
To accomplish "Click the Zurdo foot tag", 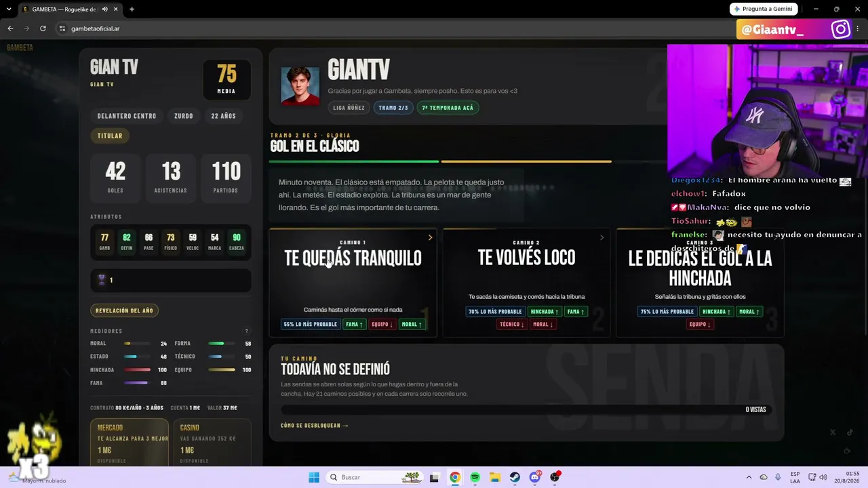I will tap(184, 116).
